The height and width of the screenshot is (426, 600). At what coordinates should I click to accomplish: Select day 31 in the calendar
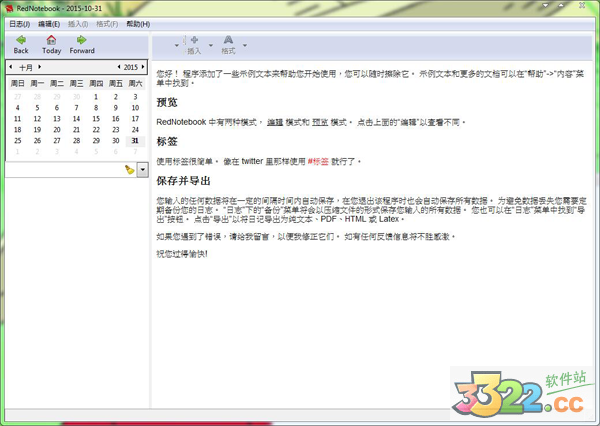pyautogui.click(x=135, y=141)
